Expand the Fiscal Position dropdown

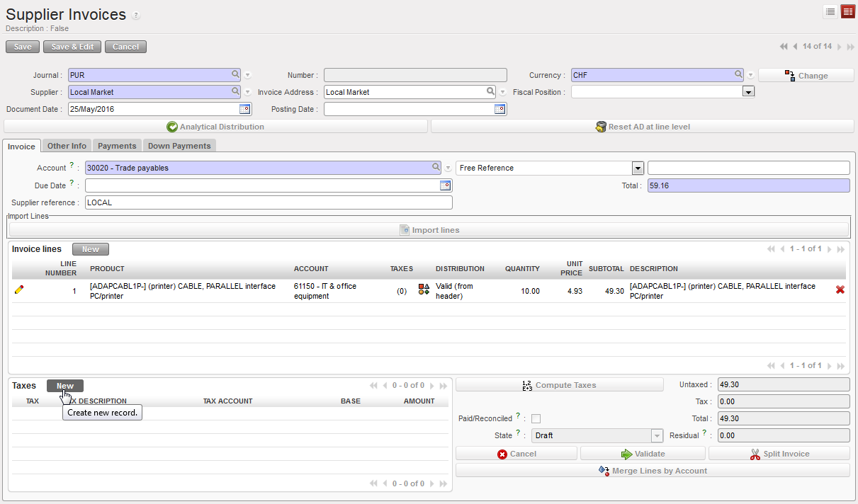[748, 92]
